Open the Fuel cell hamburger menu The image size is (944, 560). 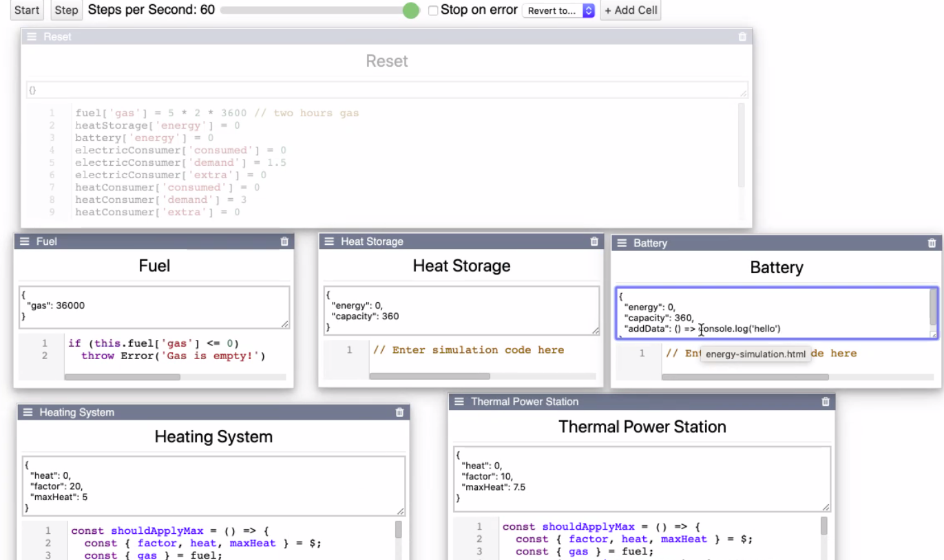click(x=25, y=241)
